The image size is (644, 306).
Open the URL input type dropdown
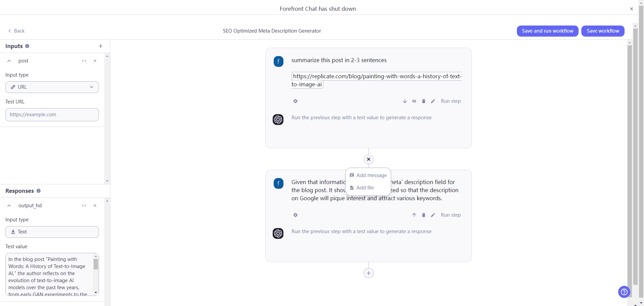tap(52, 87)
